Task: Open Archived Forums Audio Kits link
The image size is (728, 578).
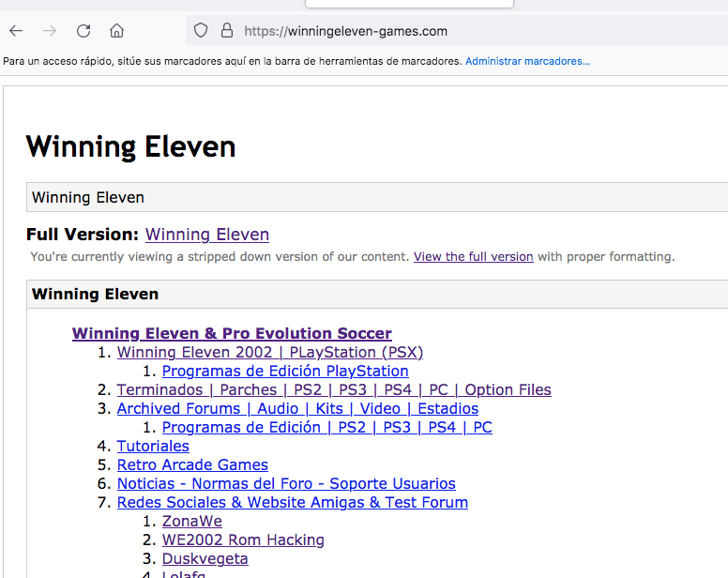Action: click(x=297, y=408)
